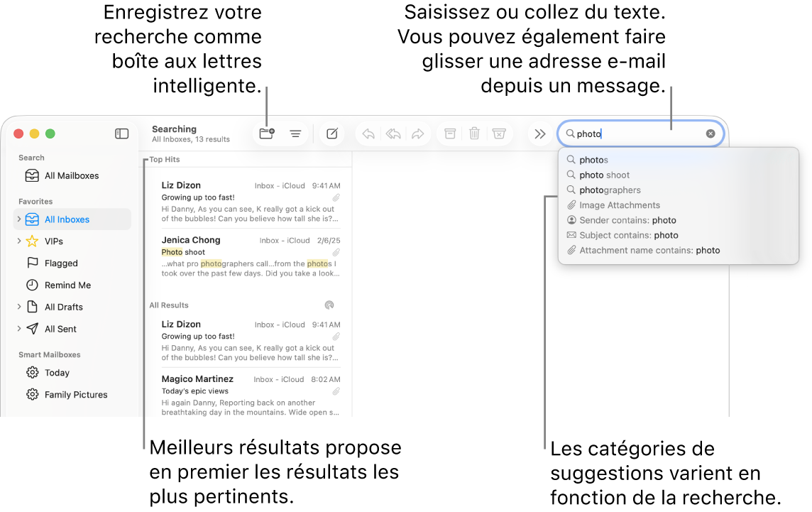812x512 pixels.
Task: Toggle the message filter
Action: point(295,134)
